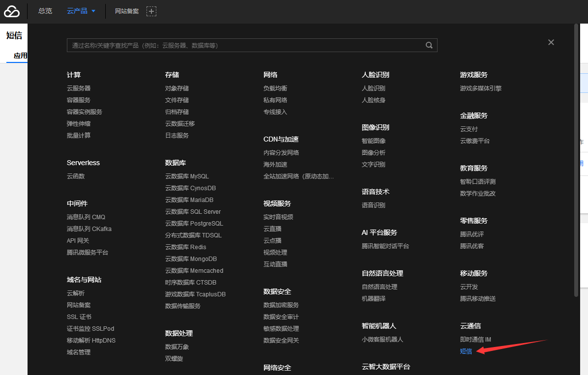Open 海外加速 link
The height and width of the screenshot is (375, 588).
[275, 165]
